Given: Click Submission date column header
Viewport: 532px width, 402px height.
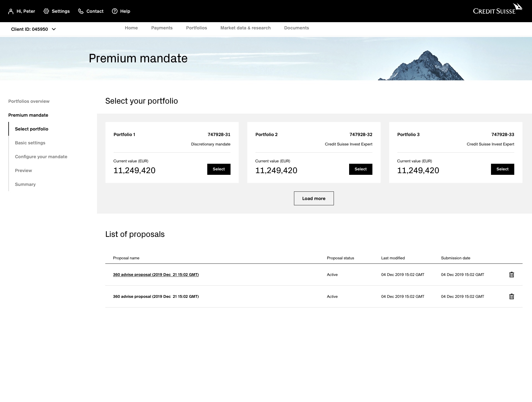Looking at the screenshot, I should 456,258.
